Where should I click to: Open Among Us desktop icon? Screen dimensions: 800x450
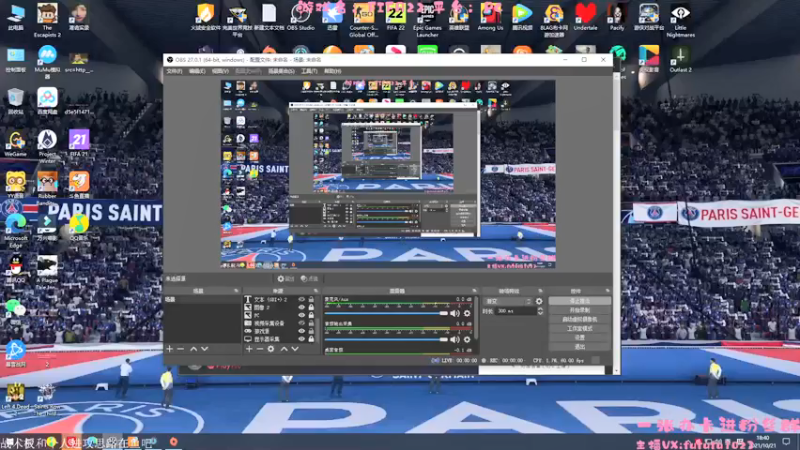pyautogui.click(x=490, y=17)
